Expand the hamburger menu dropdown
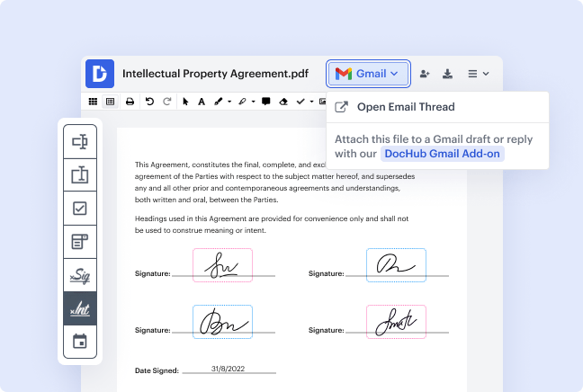This screenshot has height=392, width=583. tap(479, 74)
